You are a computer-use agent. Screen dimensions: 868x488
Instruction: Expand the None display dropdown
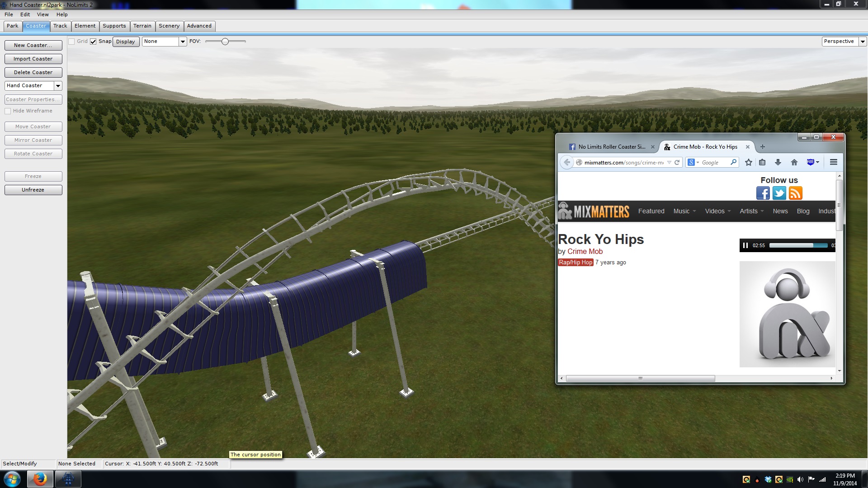click(x=183, y=42)
